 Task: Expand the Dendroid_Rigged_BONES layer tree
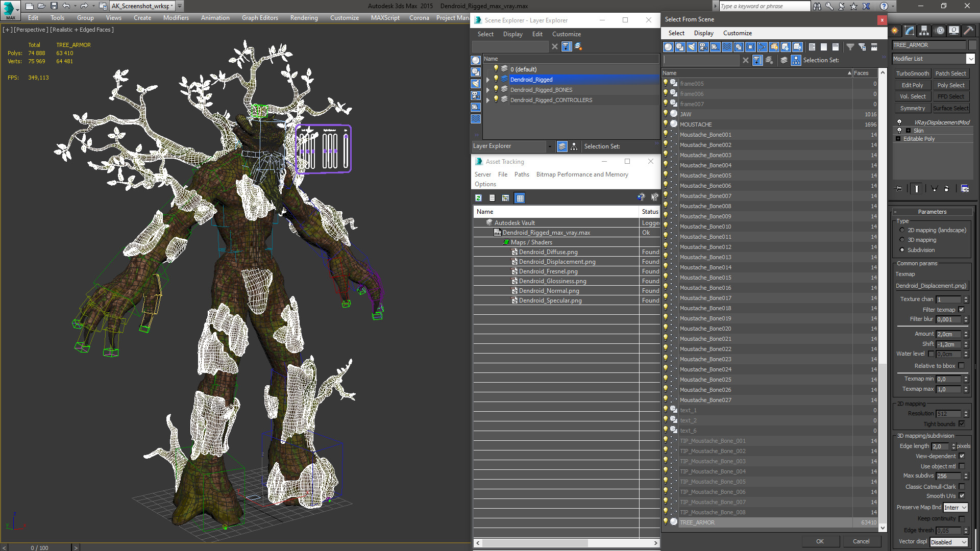(488, 90)
